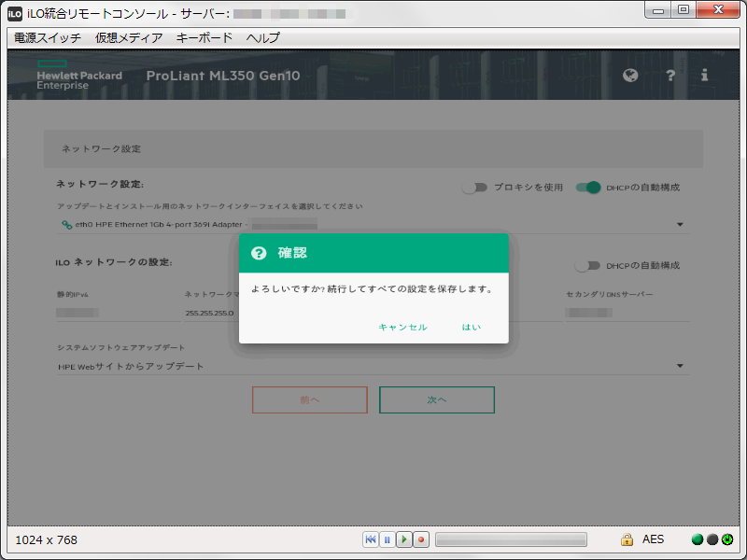747x560 pixels.
Task: Disable the top DHCPの自動構成 switch
Action: [x=587, y=187]
